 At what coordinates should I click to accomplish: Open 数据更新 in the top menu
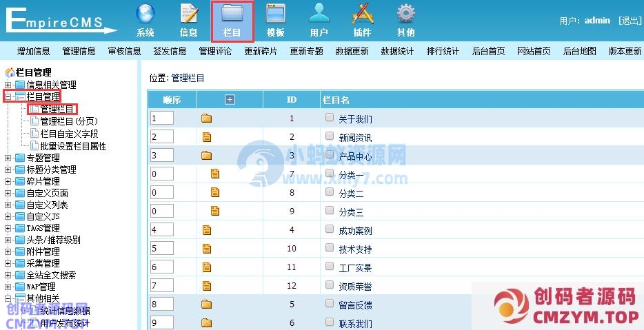[352, 51]
